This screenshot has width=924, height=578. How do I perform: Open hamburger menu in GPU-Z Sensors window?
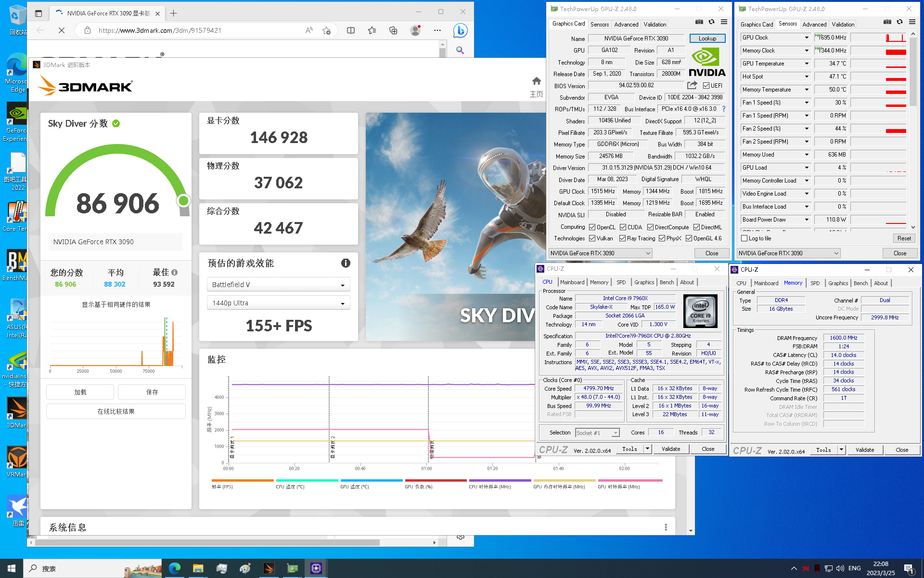[912, 22]
